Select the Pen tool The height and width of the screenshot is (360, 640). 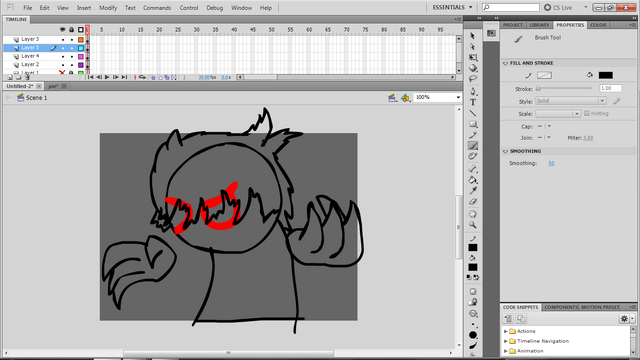point(473,91)
